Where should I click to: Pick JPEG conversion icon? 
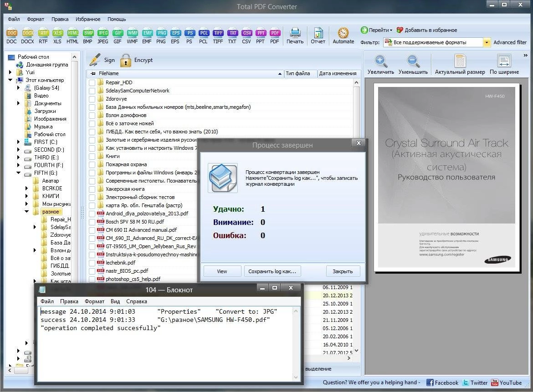pos(102,36)
